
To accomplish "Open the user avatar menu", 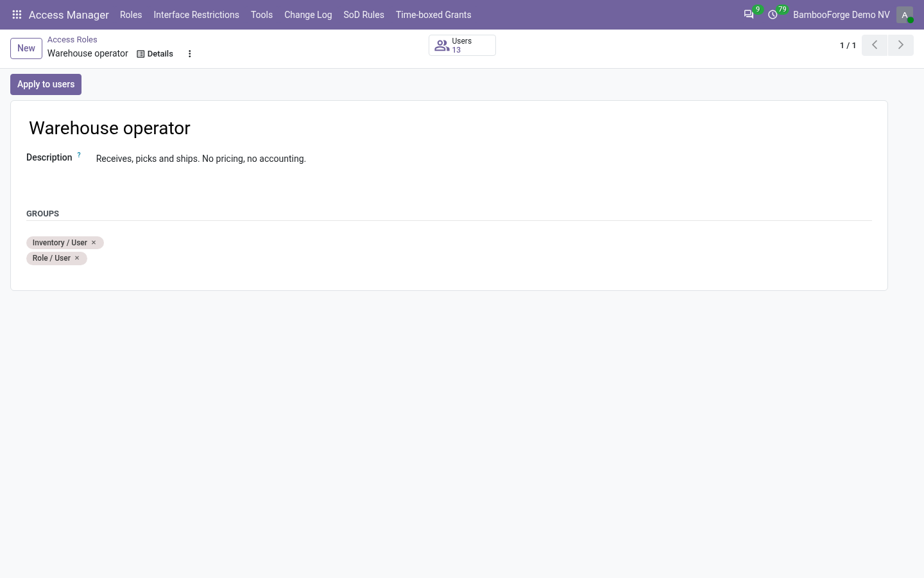I will pyautogui.click(x=905, y=15).
